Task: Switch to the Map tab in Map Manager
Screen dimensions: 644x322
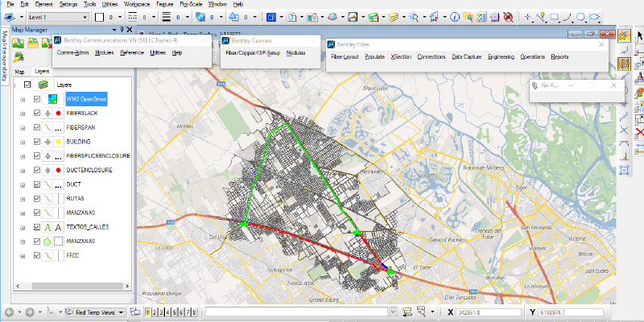Action: 20,71
